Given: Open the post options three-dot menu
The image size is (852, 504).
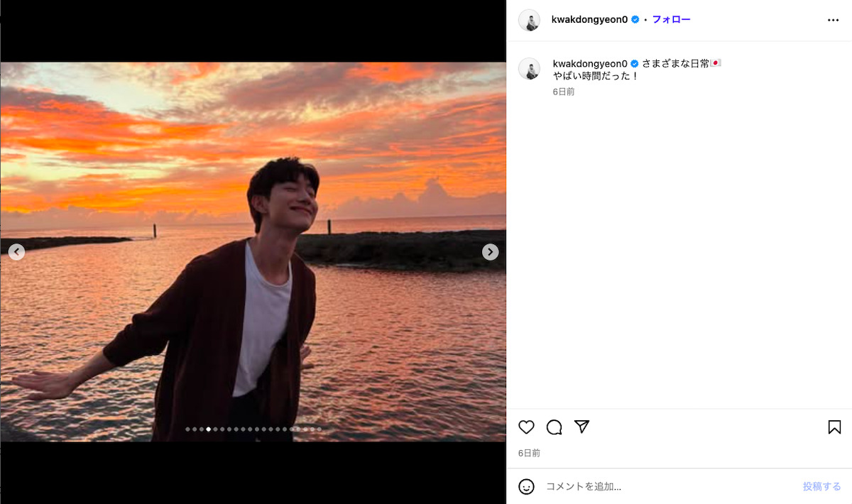Looking at the screenshot, I should click(832, 20).
